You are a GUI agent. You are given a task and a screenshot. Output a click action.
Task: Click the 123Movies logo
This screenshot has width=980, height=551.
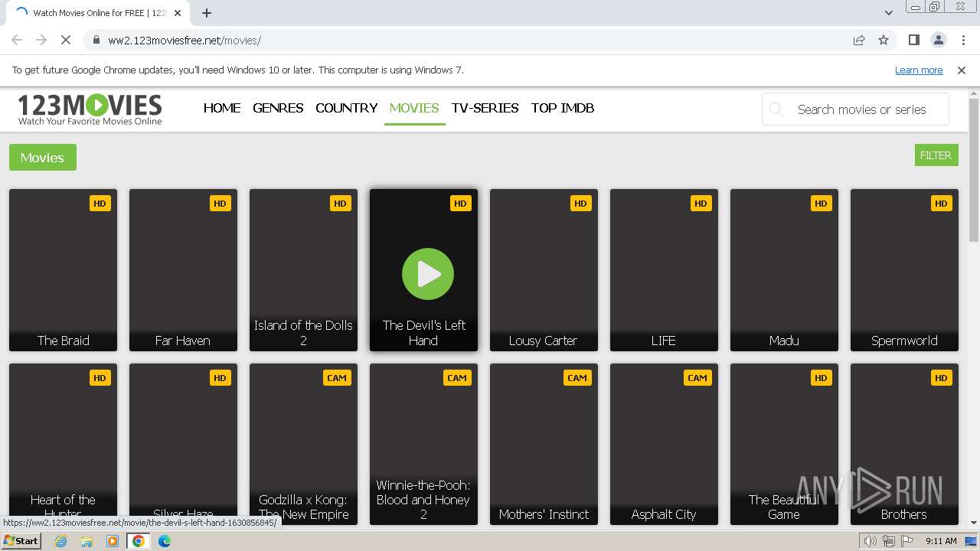click(90, 109)
